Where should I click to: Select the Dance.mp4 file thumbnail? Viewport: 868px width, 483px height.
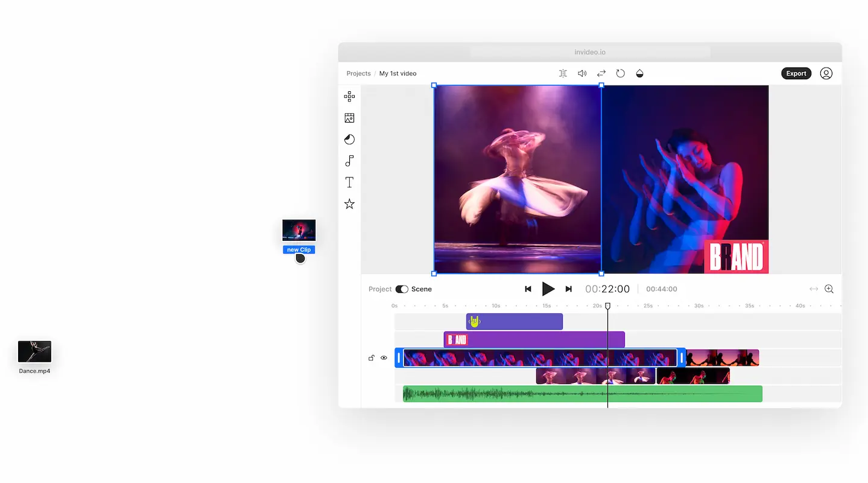pyautogui.click(x=34, y=351)
